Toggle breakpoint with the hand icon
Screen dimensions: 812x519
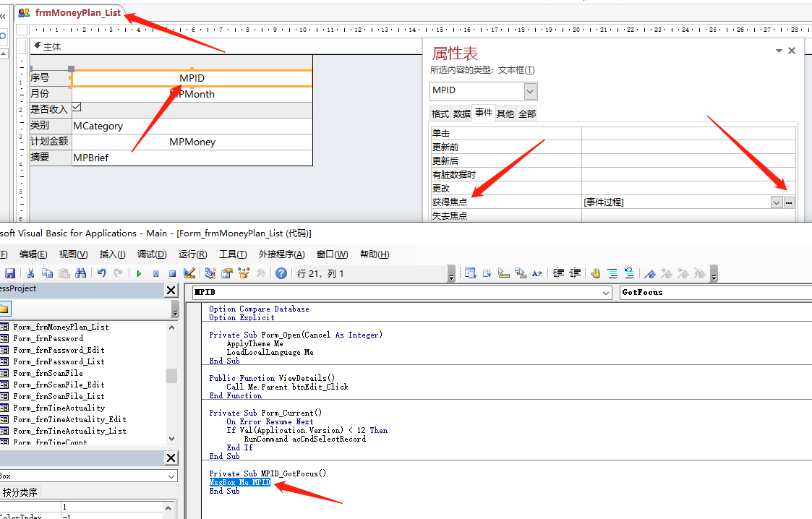click(x=596, y=273)
